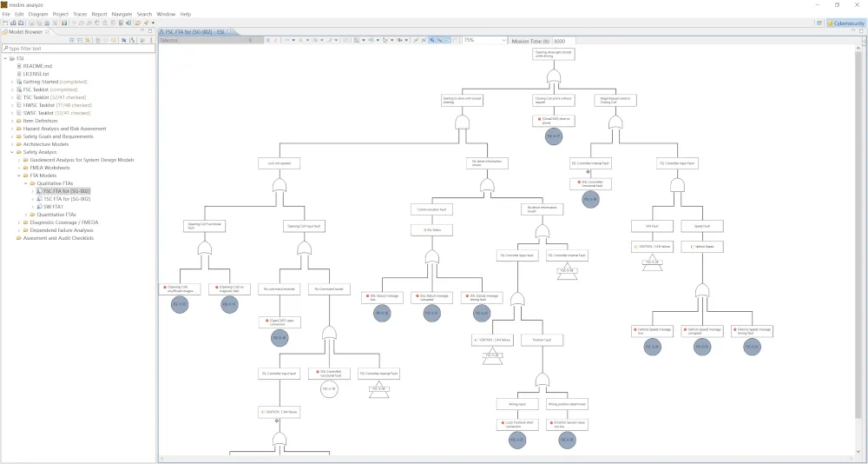Select TSC FTA for [SG-002] in tree
This screenshot has height=464, width=868.
tap(67, 199)
